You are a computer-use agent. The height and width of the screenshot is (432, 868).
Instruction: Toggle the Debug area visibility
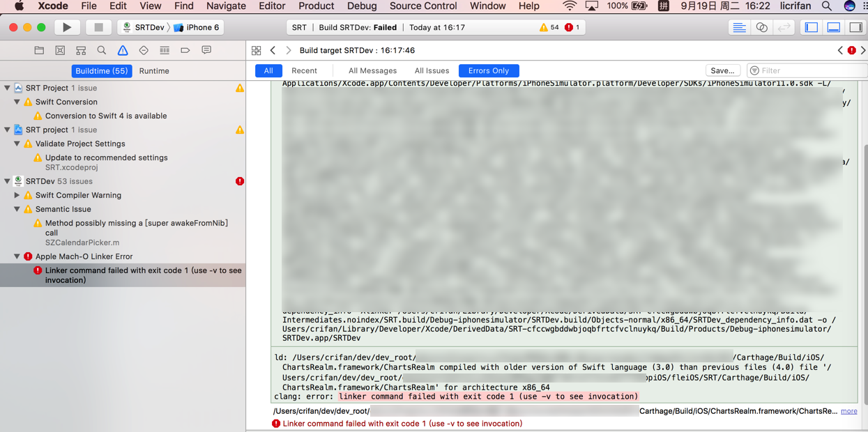[x=834, y=27]
